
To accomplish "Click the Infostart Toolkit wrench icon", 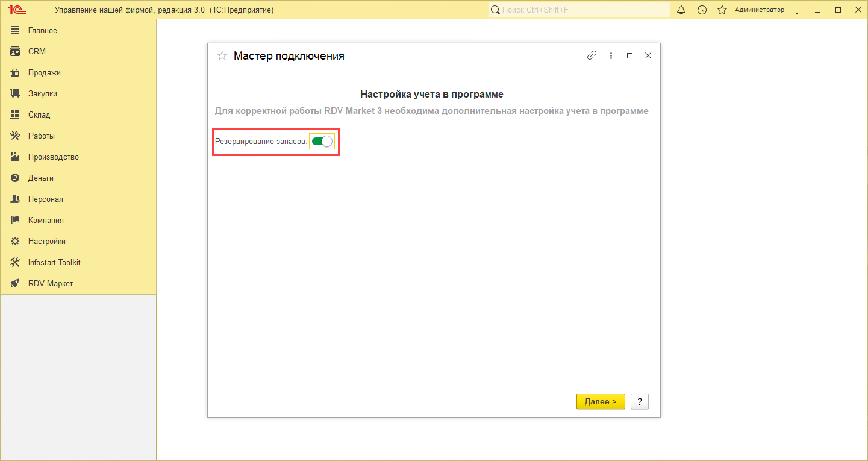I will point(16,262).
